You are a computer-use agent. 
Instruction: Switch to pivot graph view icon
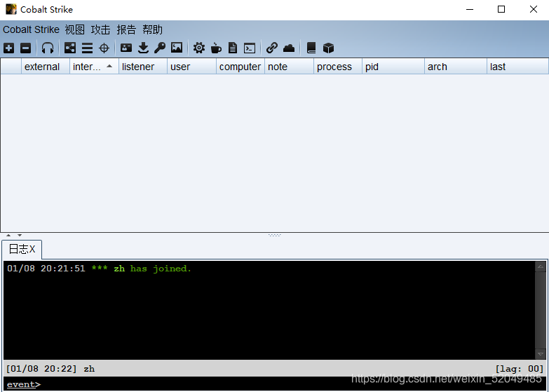tap(70, 48)
